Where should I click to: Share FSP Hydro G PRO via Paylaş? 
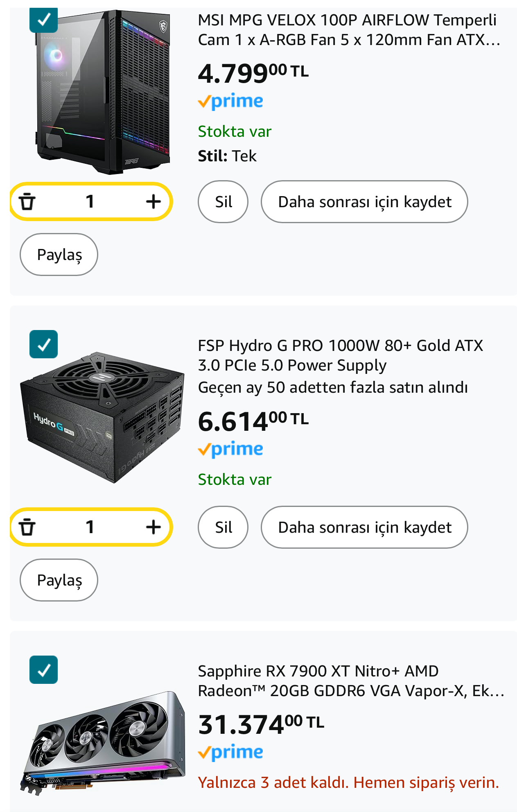pyautogui.click(x=59, y=580)
